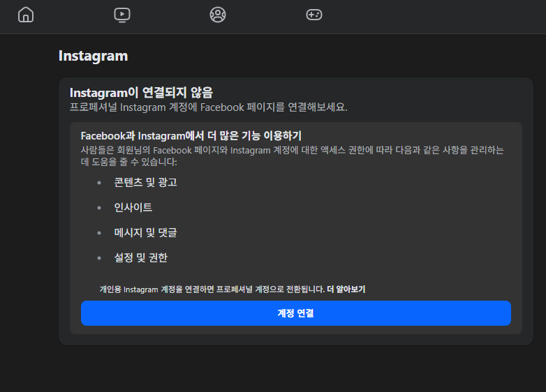Viewport: 546px width, 392px height.
Task: Select the 콘텐츠 및 광고 list item
Action: [145, 182]
